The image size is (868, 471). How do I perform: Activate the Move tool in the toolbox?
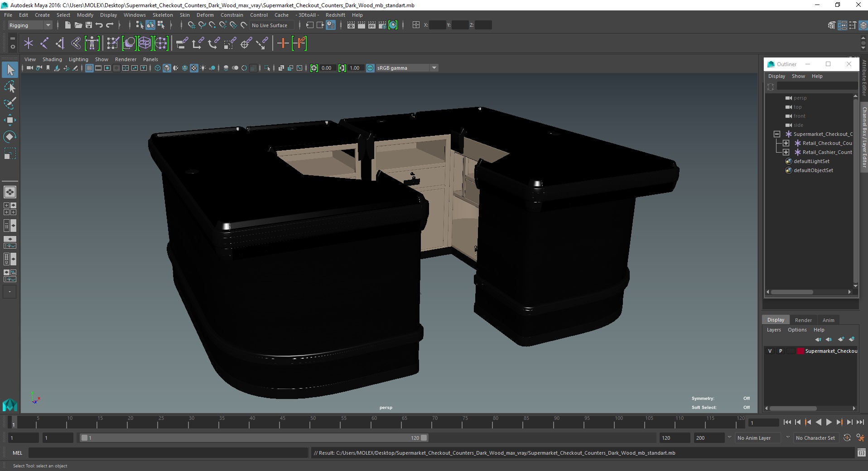(x=10, y=120)
